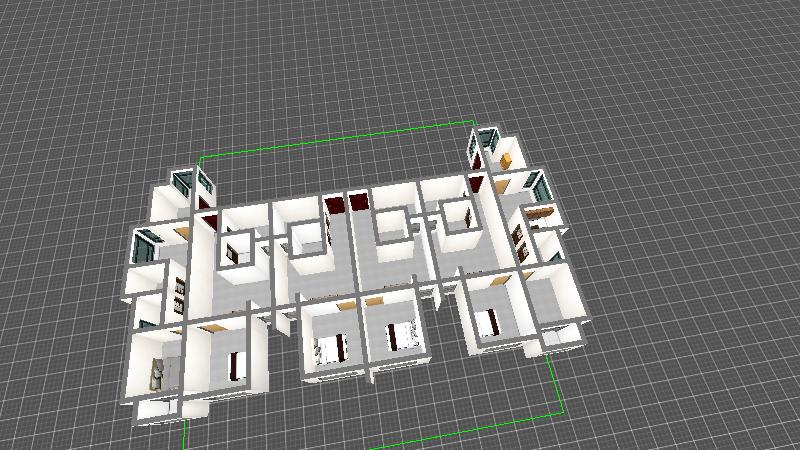Click the green line segment below the building's bottom-left
The image size is (800, 450).
tap(187, 435)
